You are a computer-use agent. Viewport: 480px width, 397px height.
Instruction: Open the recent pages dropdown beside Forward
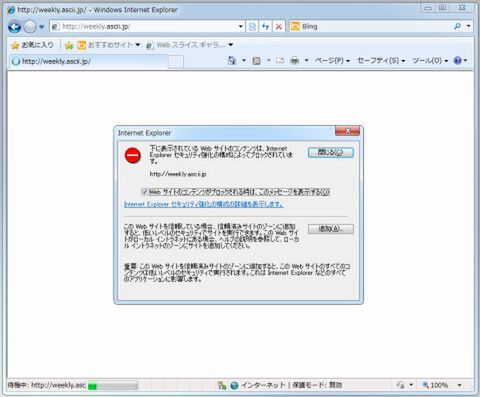point(42,27)
